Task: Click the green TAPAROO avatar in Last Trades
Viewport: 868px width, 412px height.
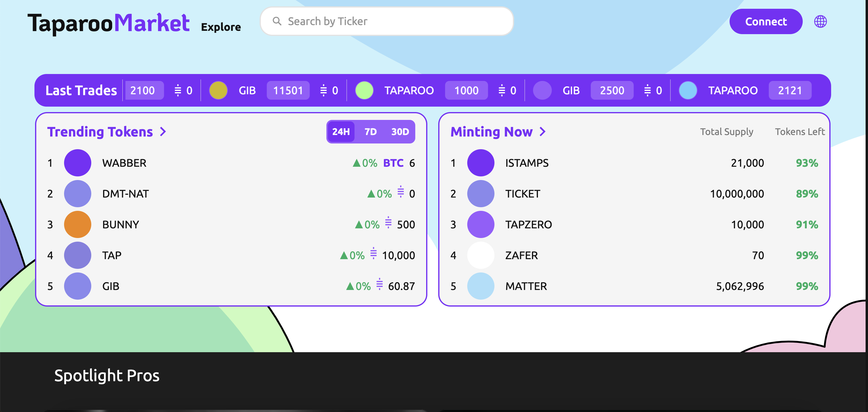Action: [x=364, y=90]
